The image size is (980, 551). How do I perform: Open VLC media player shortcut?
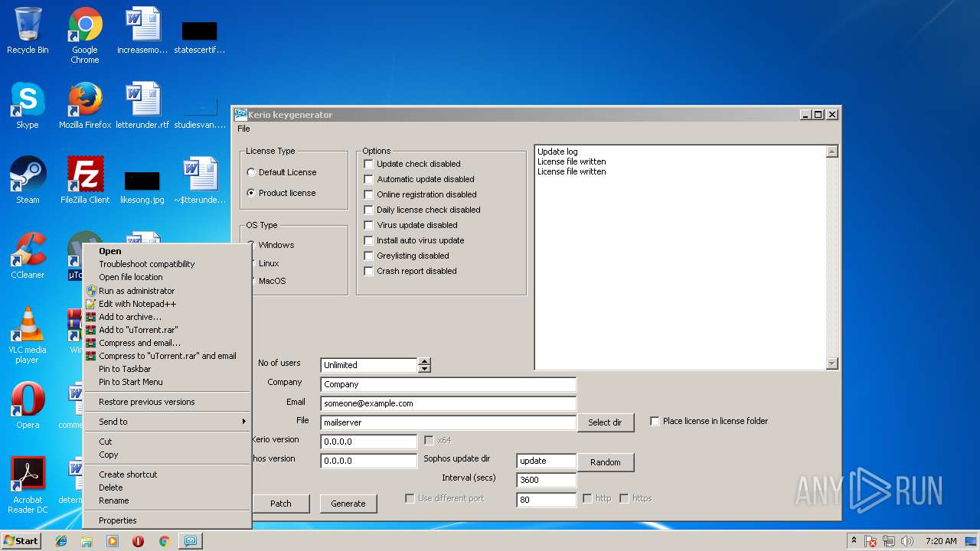[x=28, y=335]
